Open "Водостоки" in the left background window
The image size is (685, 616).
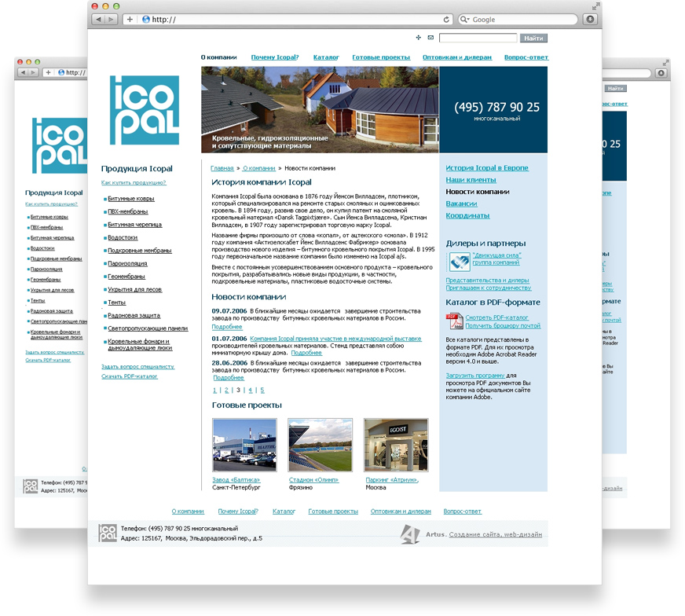tap(42, 248)
